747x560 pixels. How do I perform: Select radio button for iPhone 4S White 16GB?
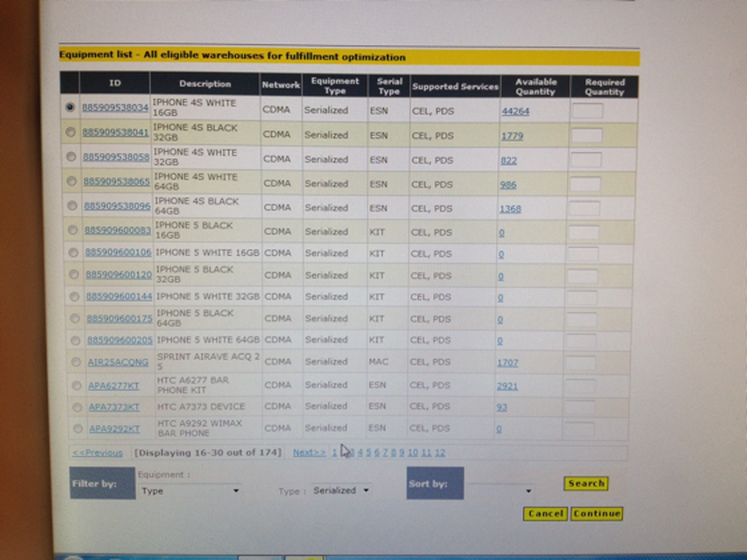tap(70, 107)
